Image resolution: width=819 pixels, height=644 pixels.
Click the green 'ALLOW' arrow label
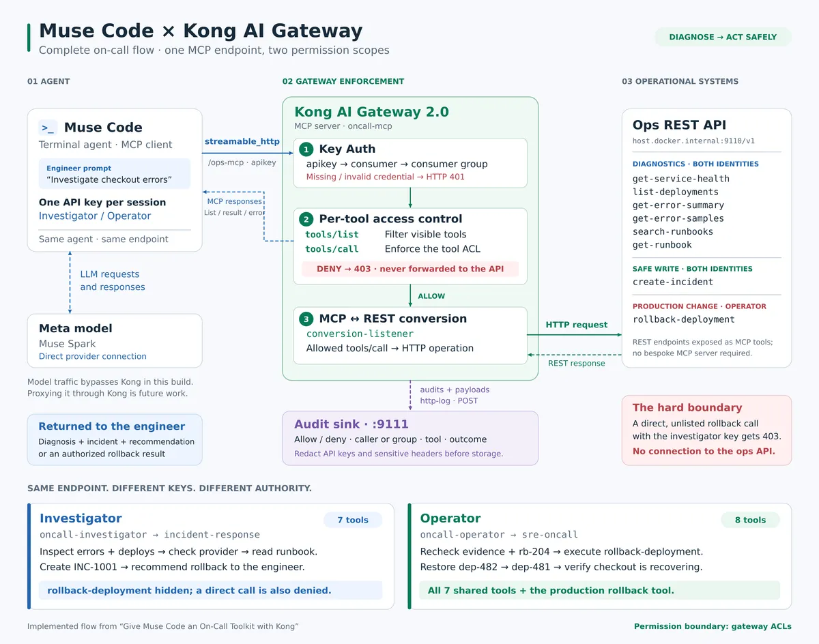(431, 296)
